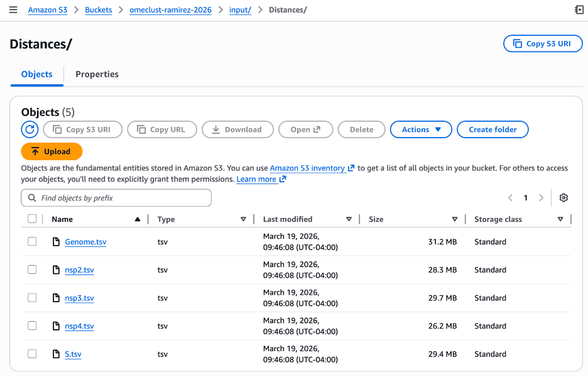This screenshot has width=588, height=377.
Task: Go to previous page arrow
Action: pyautogui.click(x=511, y=198)
